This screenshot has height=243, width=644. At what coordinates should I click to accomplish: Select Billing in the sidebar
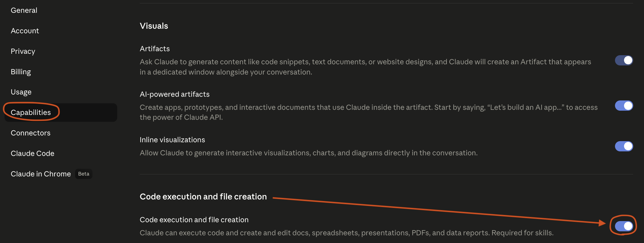pos(21,72)
